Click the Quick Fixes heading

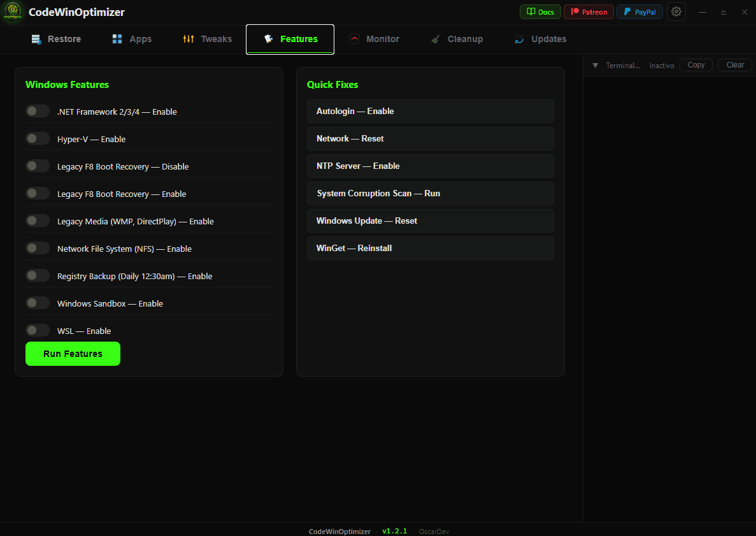[x=332, y=85]
